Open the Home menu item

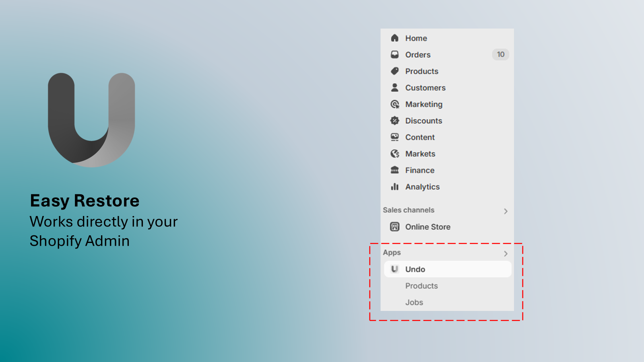[416, 38]
